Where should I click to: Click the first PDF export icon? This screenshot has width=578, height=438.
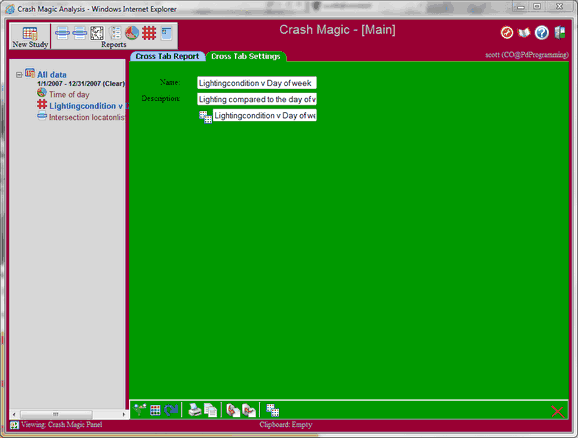(233, 410)
